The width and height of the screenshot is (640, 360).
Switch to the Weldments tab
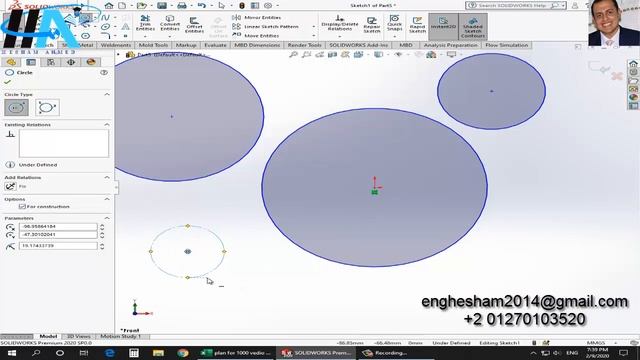[x=116, y=45]
